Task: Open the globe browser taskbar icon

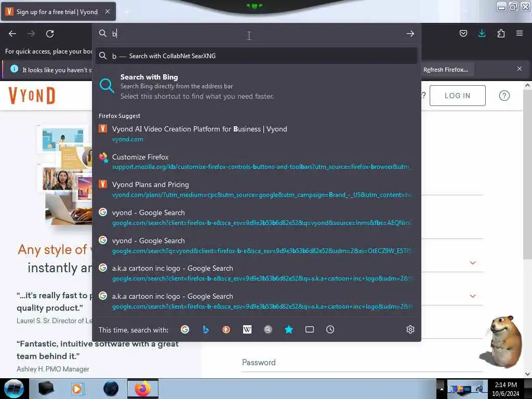Action: pyautogui.click(x=111, y=389)
